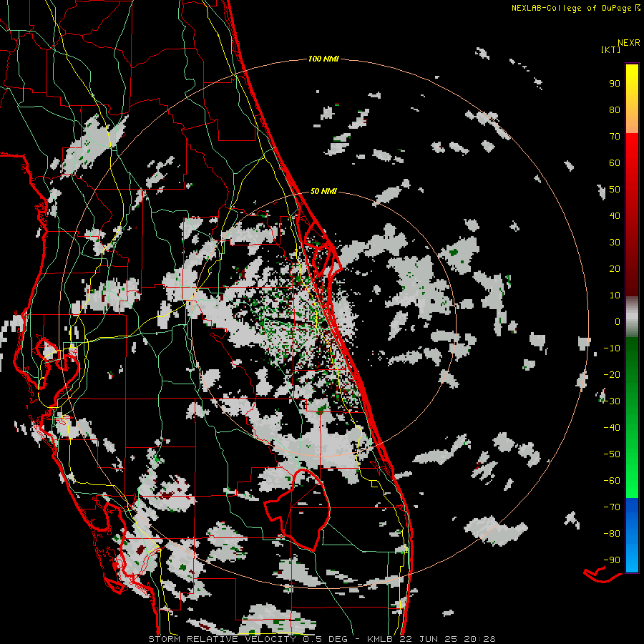Click the -80 value on the velocity scale
This screenshot has height=644, width=644.
coord(612,534)
